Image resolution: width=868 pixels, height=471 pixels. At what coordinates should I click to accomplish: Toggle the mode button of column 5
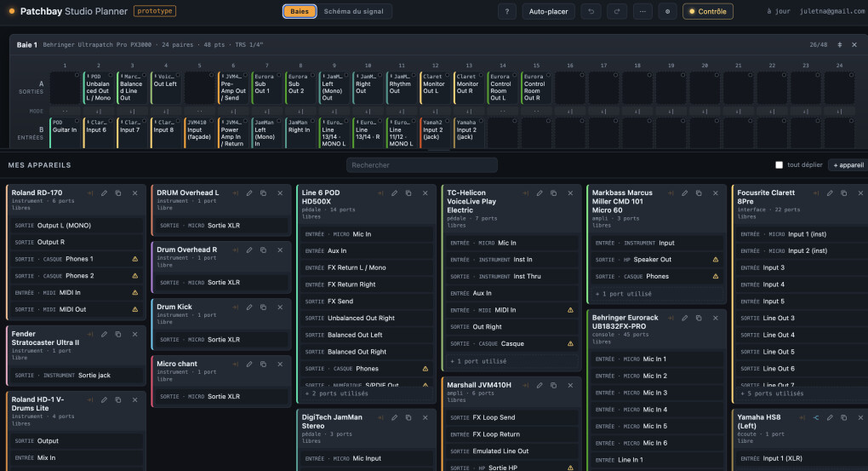[200, 112]
